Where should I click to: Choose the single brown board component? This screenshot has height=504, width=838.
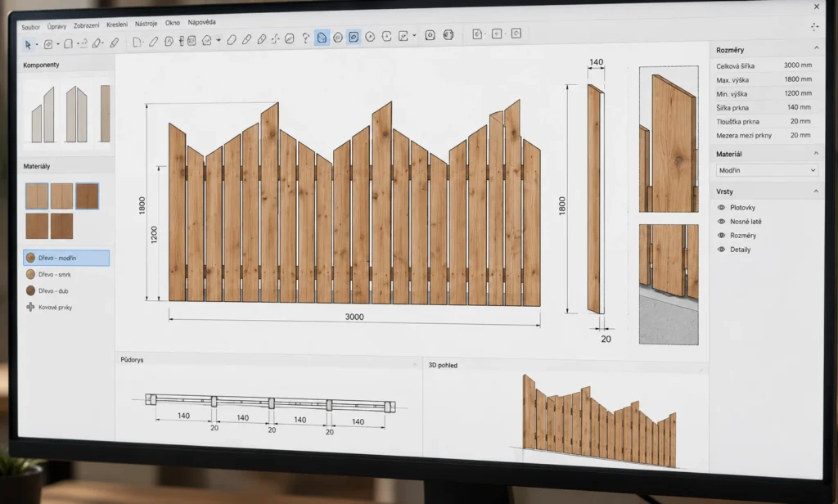coord(105,113)
